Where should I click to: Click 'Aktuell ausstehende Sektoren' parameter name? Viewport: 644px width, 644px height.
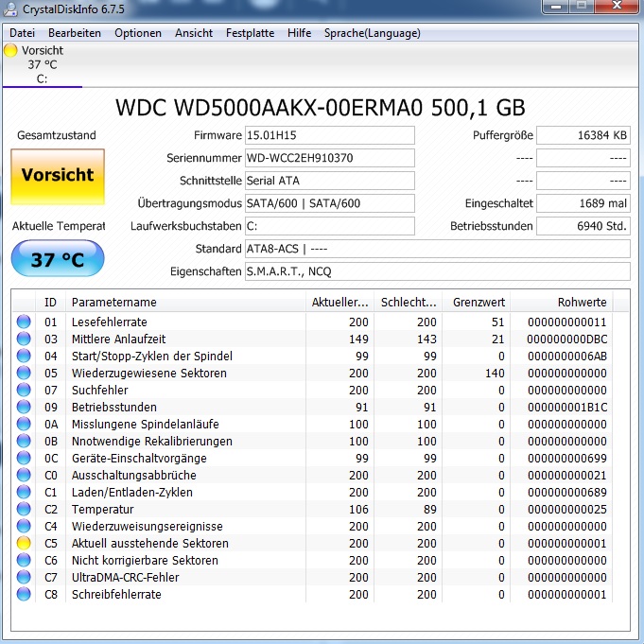(x=150, y=544)
